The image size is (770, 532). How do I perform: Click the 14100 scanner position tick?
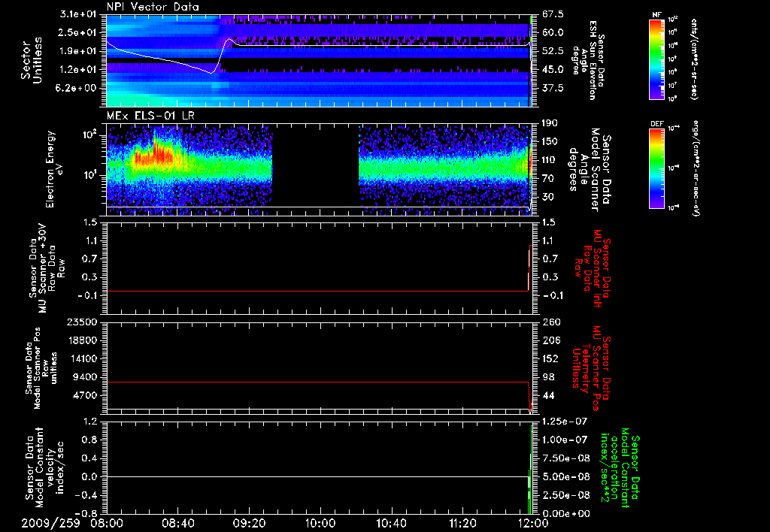pos(82,358)
